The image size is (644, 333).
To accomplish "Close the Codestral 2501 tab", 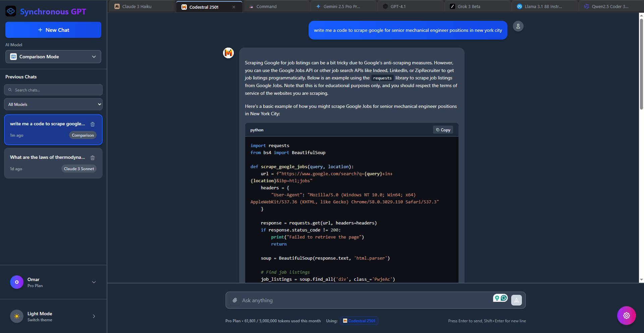I will point(234,7).
